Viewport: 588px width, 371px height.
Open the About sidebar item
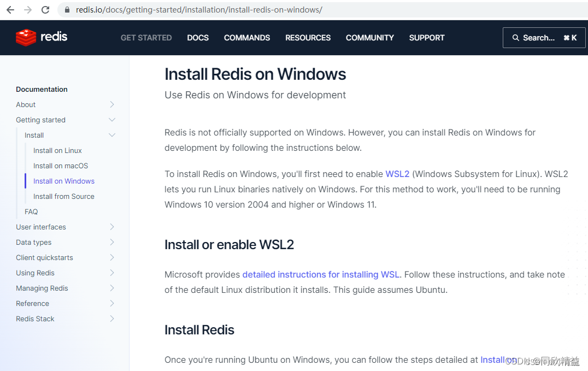[x=26, y=105]
